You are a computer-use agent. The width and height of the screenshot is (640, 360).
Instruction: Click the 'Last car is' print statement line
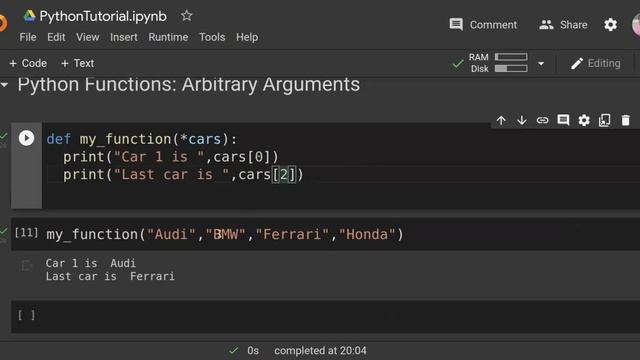[x=183, y=175]
